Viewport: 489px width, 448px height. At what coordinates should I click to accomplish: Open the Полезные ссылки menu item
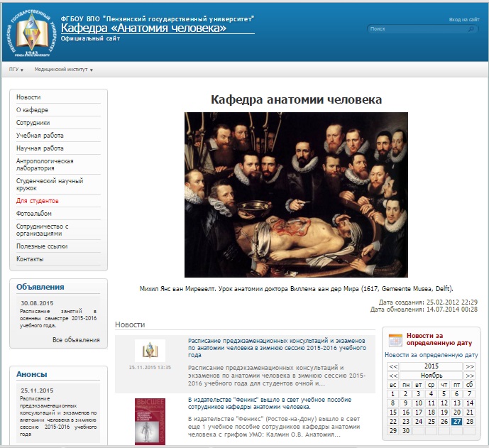point(42,246)
